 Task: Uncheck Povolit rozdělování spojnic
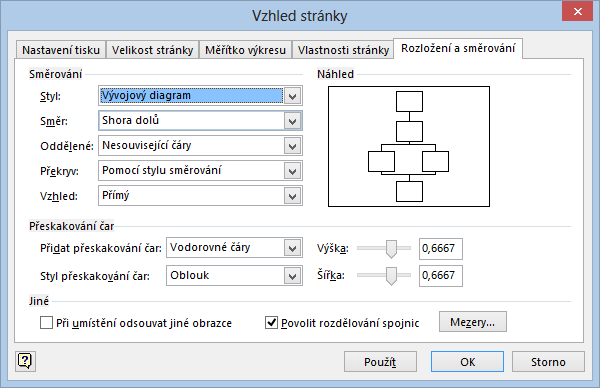coord(271,323)
